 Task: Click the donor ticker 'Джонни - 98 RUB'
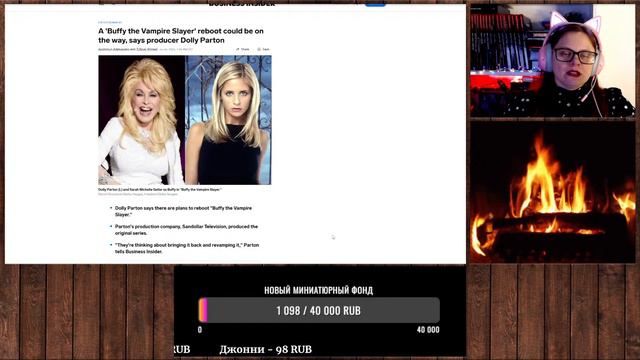tap(265, 349)
